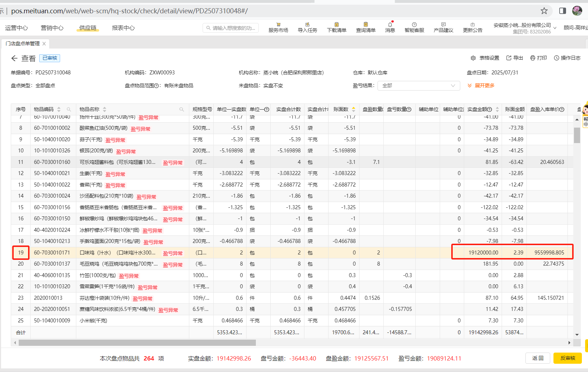Click the 返回 button

point(538,358)
